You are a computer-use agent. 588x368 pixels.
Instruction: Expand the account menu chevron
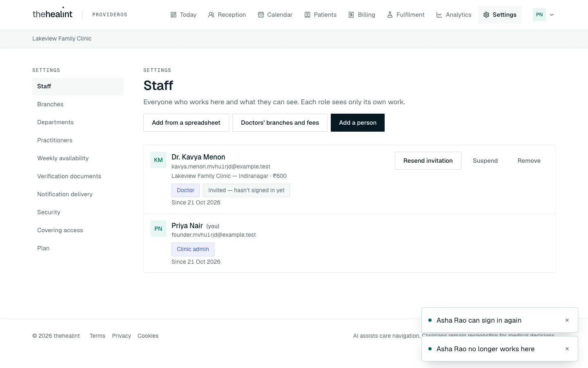pos(552,15)
